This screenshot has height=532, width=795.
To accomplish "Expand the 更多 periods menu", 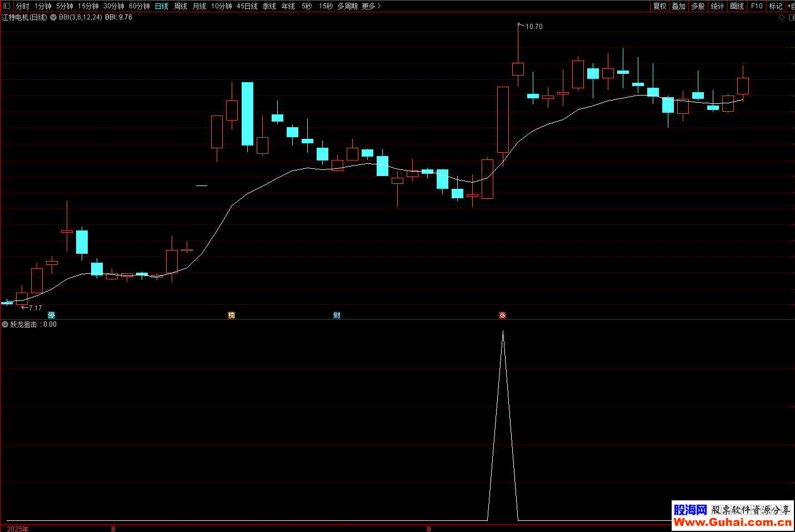I will tap(371, 6).
